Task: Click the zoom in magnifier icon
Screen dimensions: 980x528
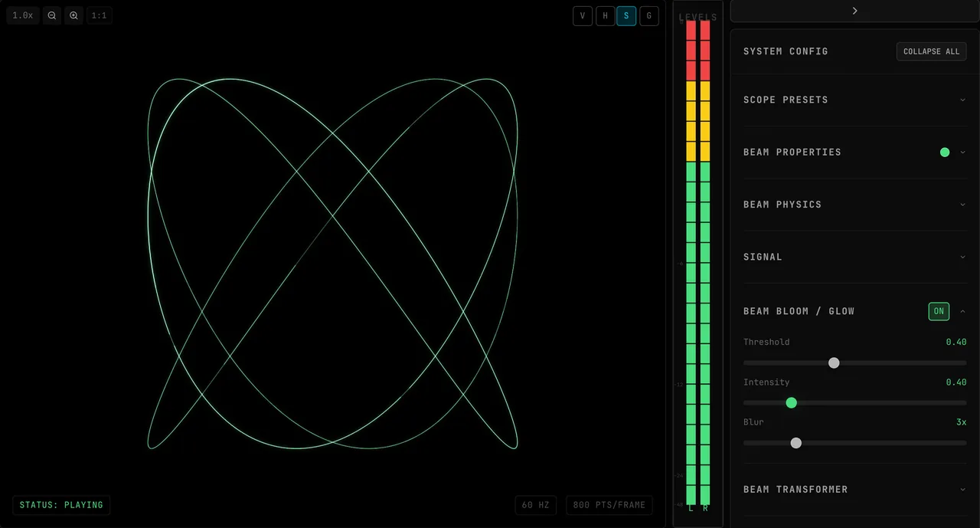Action: tap(73, 15)
